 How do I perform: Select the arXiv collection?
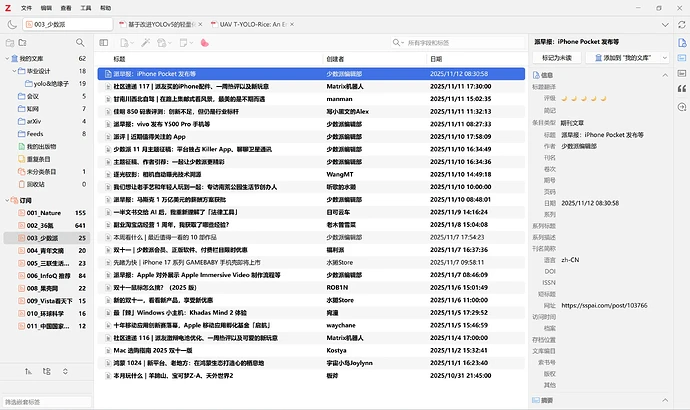[x=47, y=121]
